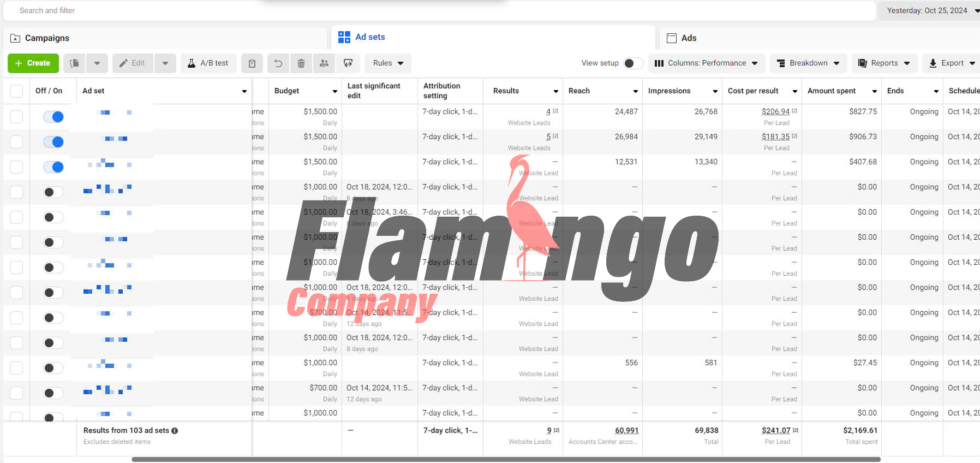Screen dimensions: 980x463
Task: Open the Cost per result column sort arrow
Action: point(795,91)
